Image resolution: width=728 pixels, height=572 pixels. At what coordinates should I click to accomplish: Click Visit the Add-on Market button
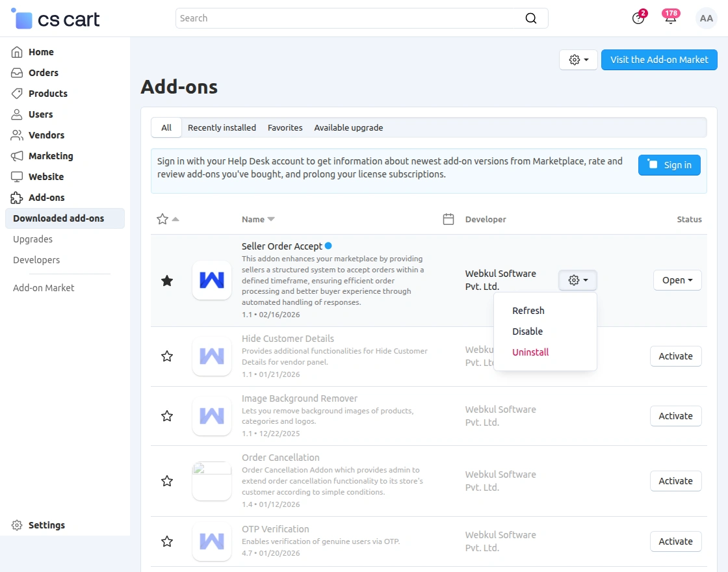(x=659, y=60)
